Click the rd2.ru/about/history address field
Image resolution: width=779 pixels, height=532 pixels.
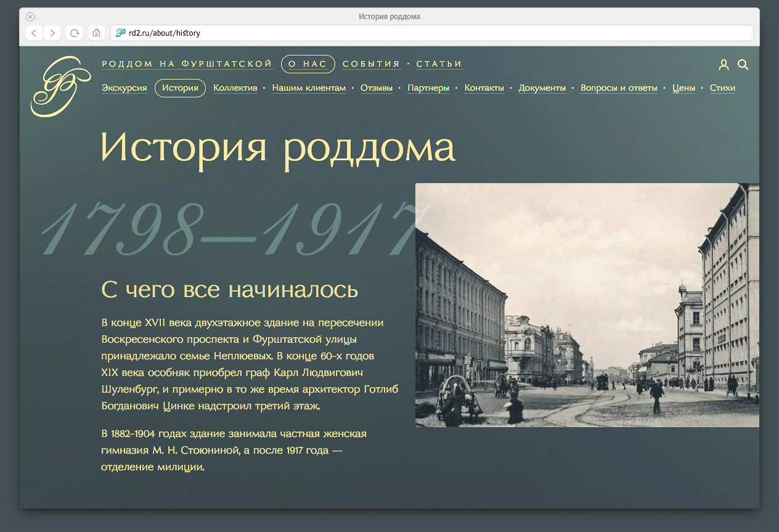click(x=431, y=33)
